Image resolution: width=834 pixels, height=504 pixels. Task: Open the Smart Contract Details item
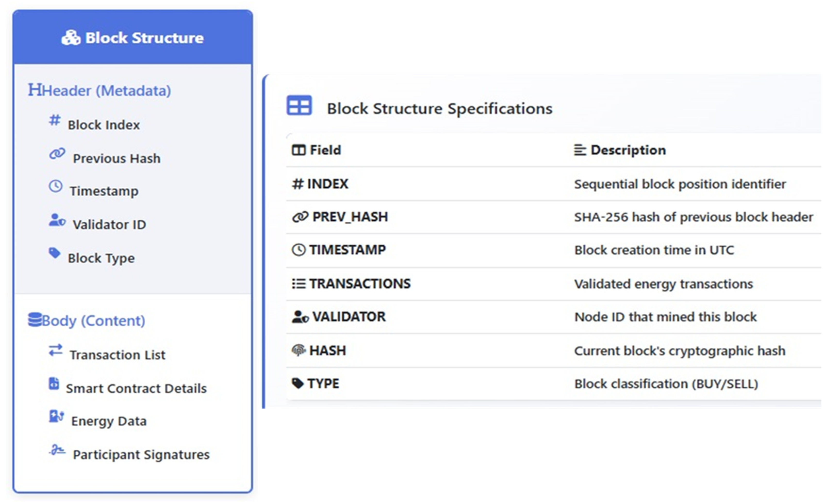tap(136, 388)
